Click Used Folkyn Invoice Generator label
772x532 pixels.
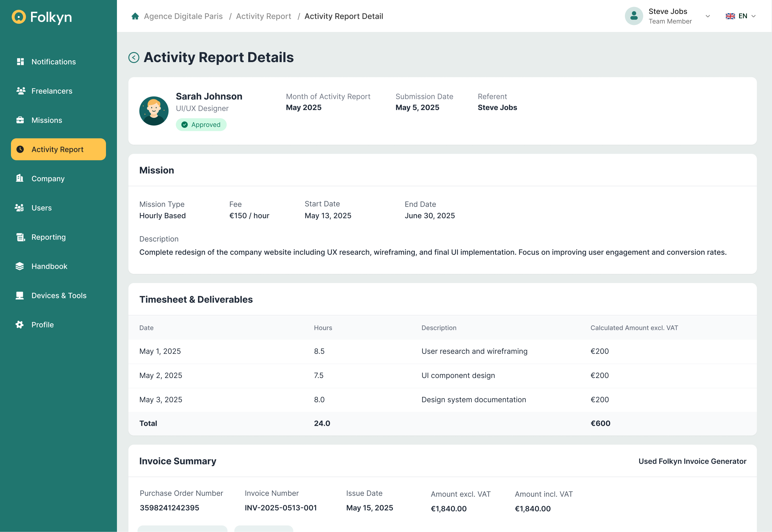click(x=692, y=461)
